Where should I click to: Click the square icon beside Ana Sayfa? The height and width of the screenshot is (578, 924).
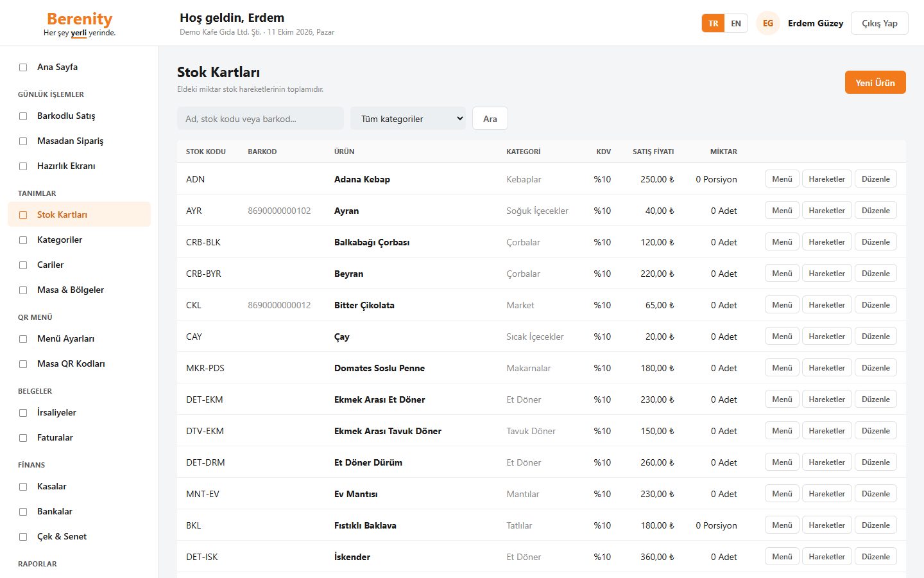[x=23, y=67]
